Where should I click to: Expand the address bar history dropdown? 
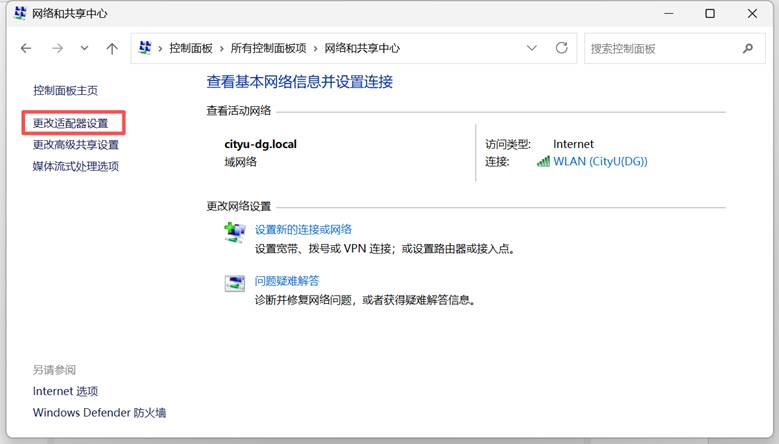(x=532, y=48)
